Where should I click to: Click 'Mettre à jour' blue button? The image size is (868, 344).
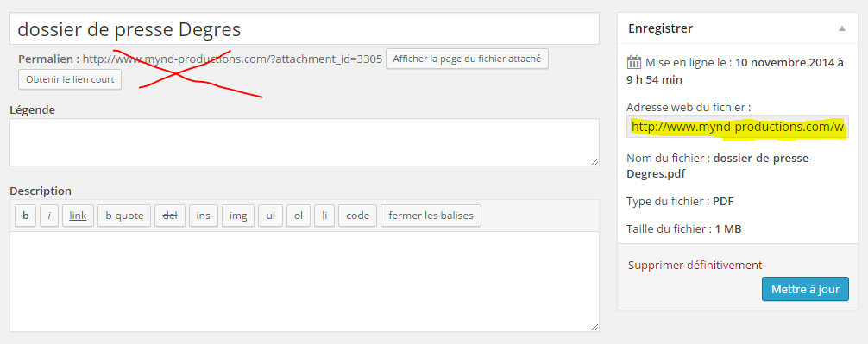(805, 289)
